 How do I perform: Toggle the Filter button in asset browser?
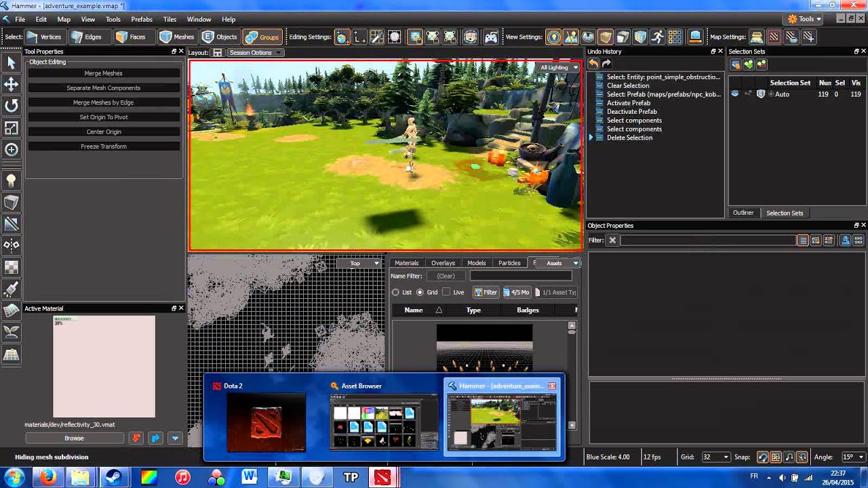point(486,292)
